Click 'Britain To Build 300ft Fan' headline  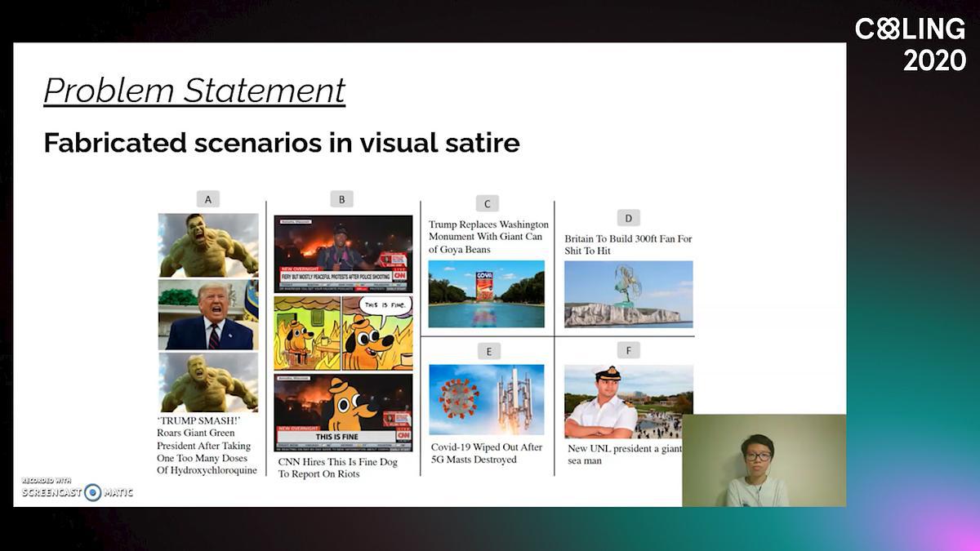[627, 245]
